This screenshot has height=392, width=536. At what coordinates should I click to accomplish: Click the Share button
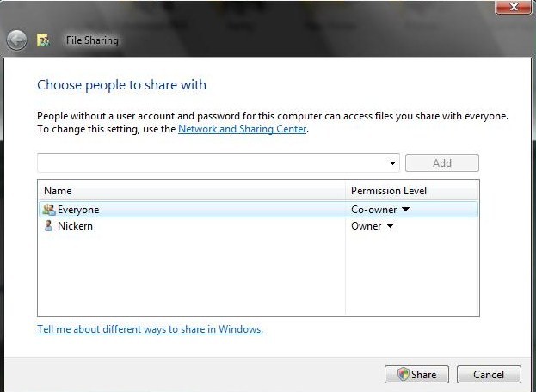click(416, 374)
